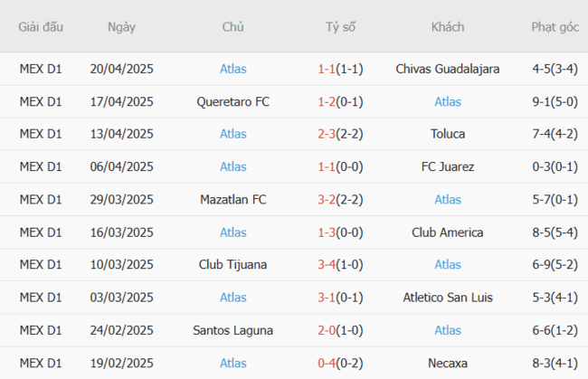This screenshot has width=588, height=379.
Task: Click the "Tỷ số" column header
Action: 340,27
